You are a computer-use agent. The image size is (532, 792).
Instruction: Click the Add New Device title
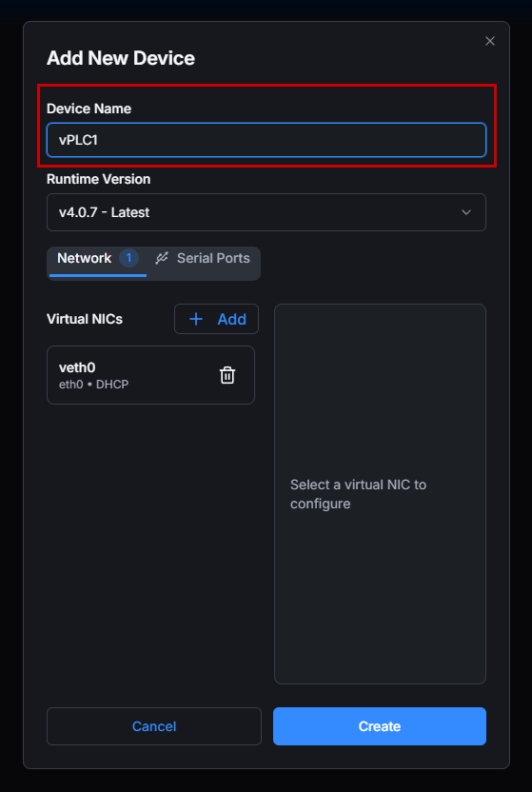pos(121,58)
